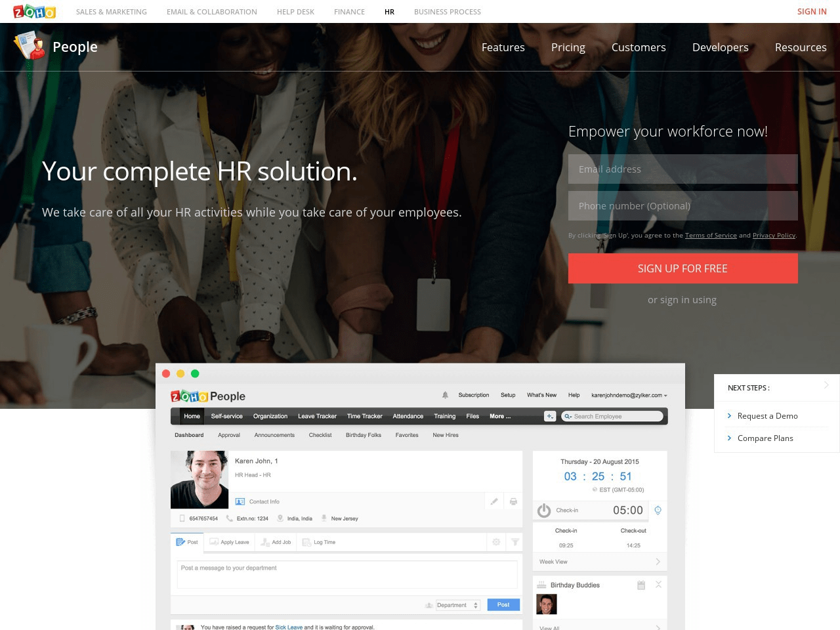Viewport: 840px width, 630px height.
Task: Click the SIGN UP FOR FREE button
Action: [683, 268]
